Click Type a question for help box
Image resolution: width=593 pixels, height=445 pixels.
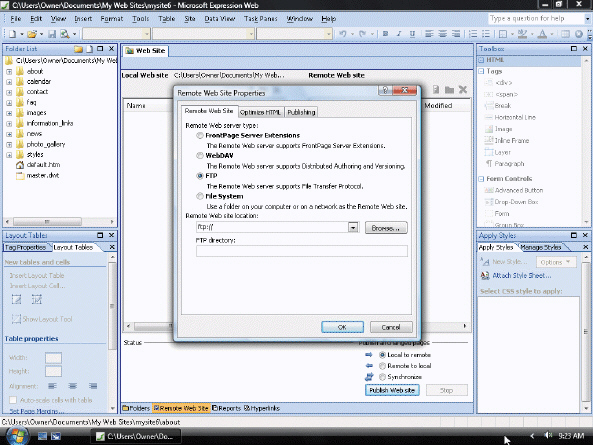(x=536, y=19)
